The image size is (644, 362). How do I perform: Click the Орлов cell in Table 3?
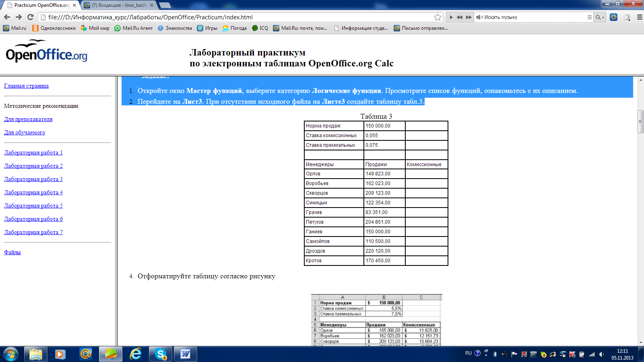334,174
